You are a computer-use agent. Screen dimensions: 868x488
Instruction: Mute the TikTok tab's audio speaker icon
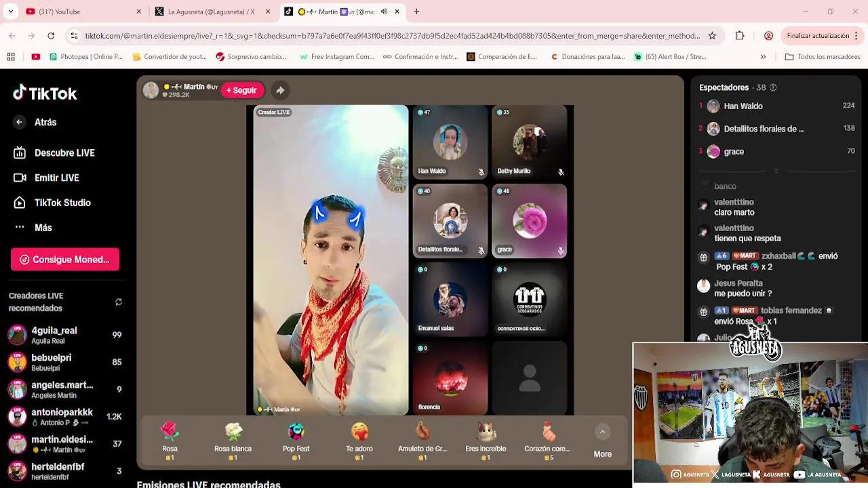[x=384, y=12]
